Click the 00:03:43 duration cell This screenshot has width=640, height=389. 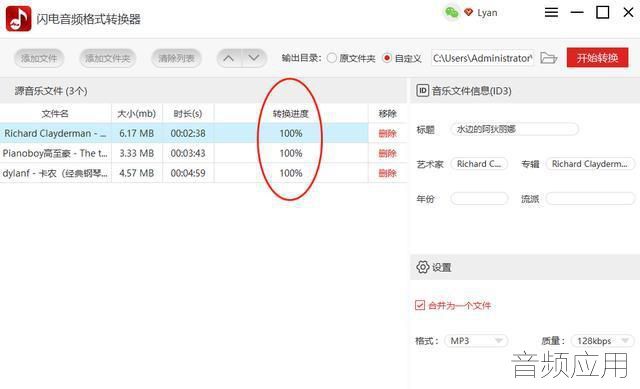pyautogui.click(x=188, y=153)
